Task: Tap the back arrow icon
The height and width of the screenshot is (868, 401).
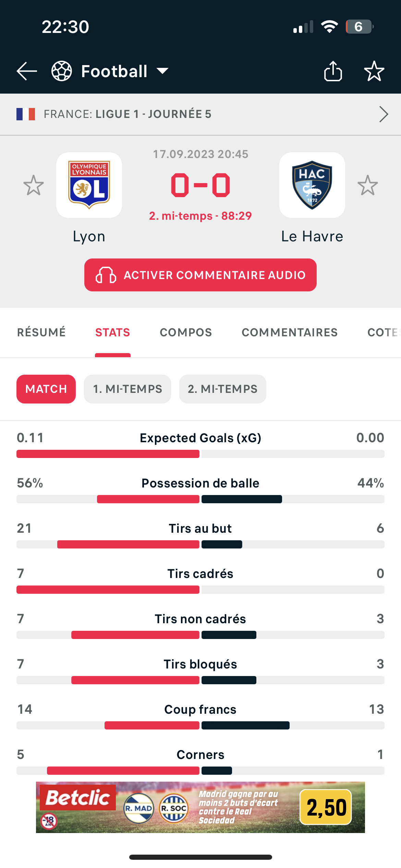Action: tap(27, 71)
